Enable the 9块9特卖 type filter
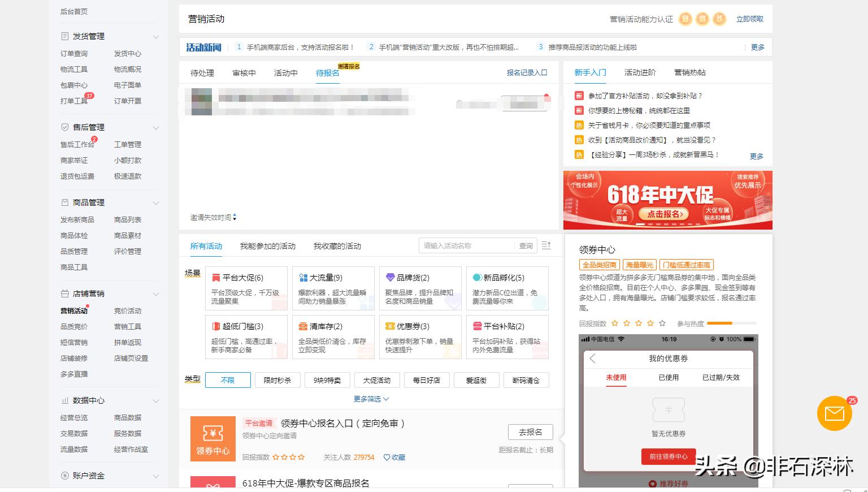The image size is (868, 492). click(x=327, y=380)
